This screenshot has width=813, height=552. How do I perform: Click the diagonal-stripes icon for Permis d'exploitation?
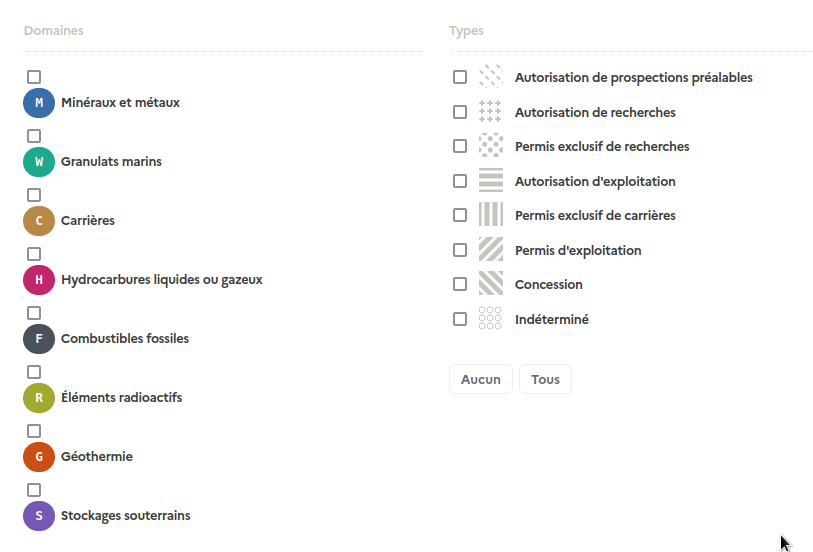pyautogui.click(x=490, y=249)
